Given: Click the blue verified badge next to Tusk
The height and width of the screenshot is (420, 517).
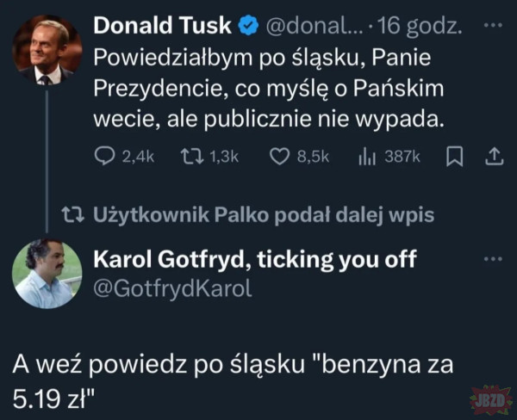Looking at the screenshot, I should tap(246, 27).
